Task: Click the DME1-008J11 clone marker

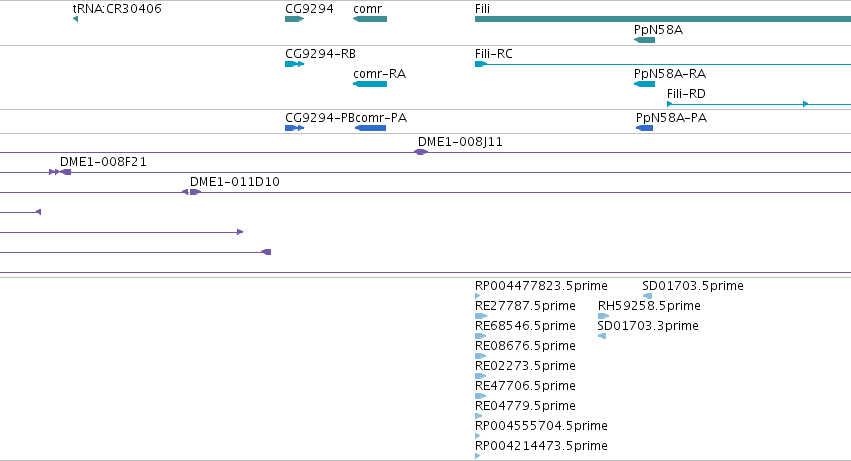Action: click(x=421, y=152)
